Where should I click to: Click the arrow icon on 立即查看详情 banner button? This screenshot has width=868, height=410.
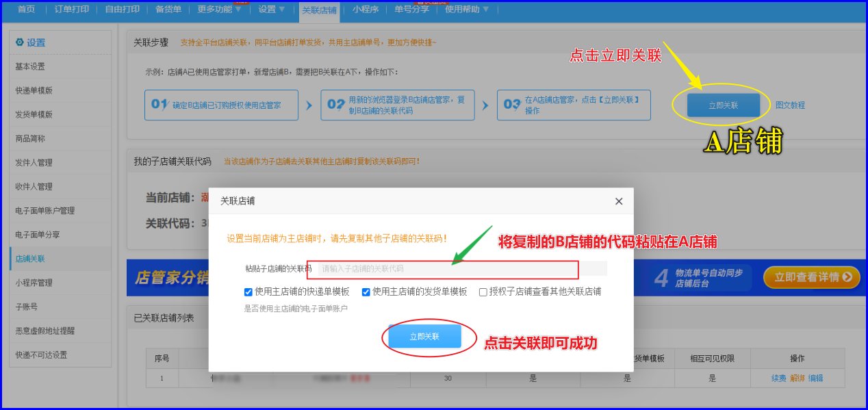point(847,277)
